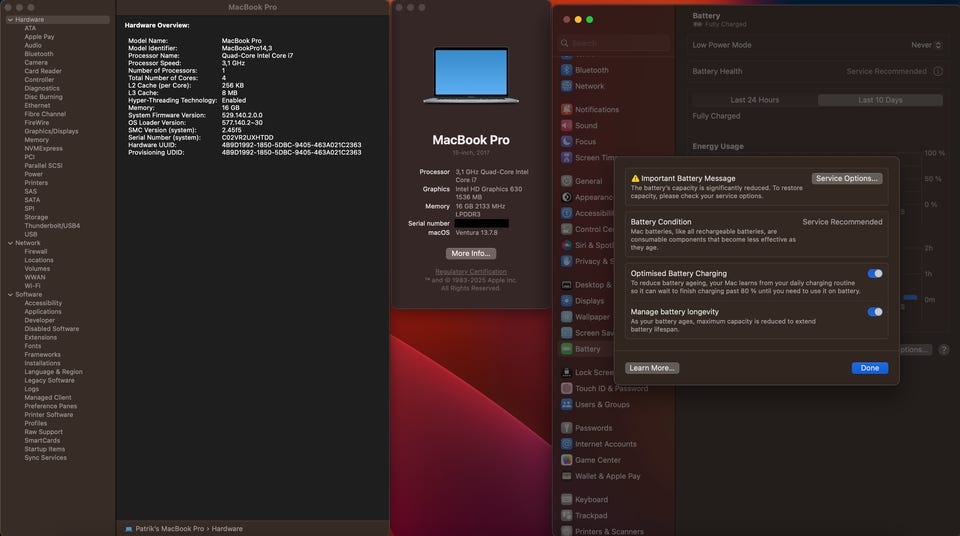Click Patrik's MacBook Pro in path bar
Image resolution: width=960 pixels, height=536 pixels.
(170, 529)
